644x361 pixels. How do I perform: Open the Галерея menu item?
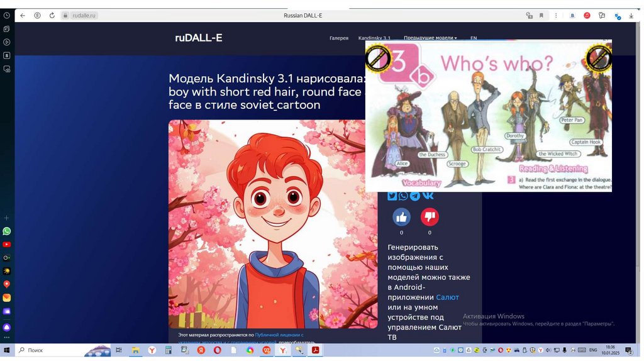pyautogui.click(x=338, y=38)
